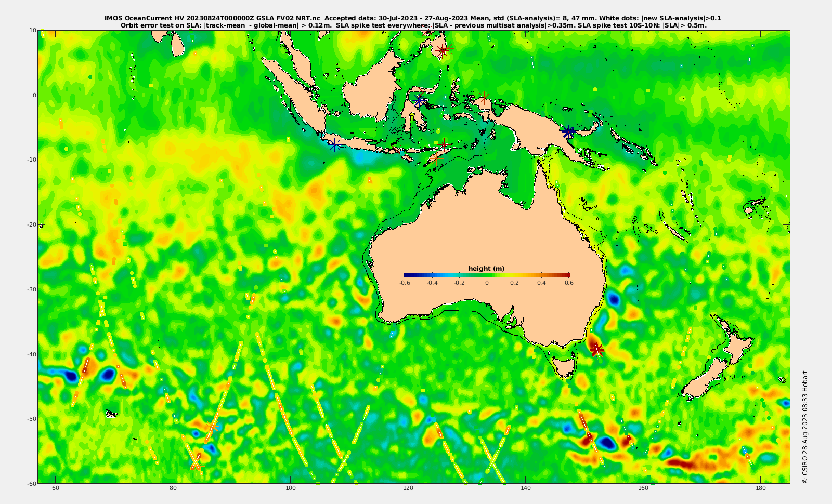Click the blue star marker over Sulawesi
The image size is (832, 504).
click(420, 100)
